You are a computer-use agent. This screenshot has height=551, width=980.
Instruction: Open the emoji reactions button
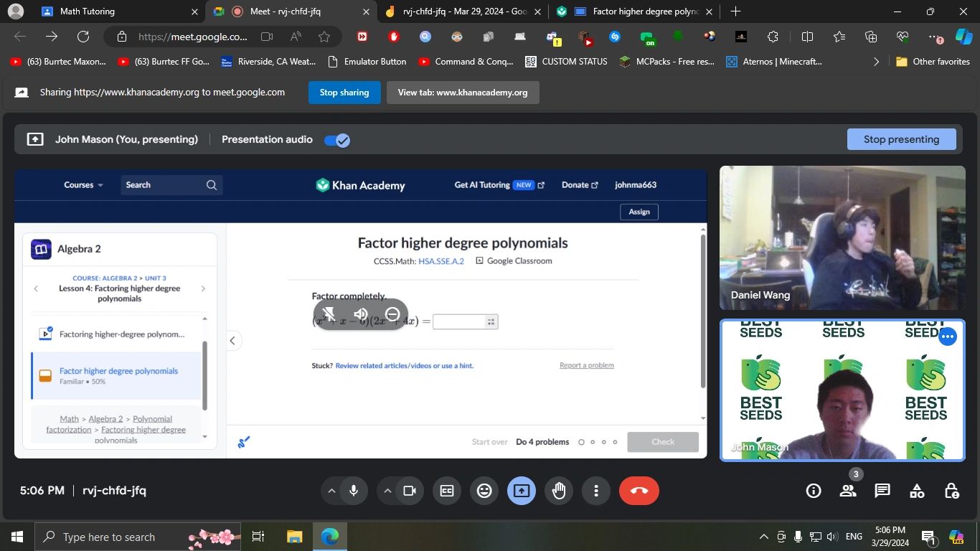[484, 491]
